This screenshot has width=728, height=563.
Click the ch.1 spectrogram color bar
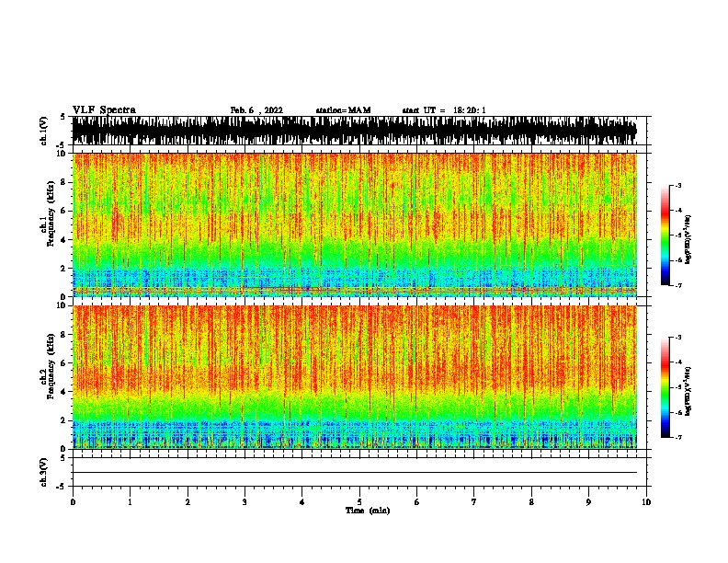(x=665, y=236)
